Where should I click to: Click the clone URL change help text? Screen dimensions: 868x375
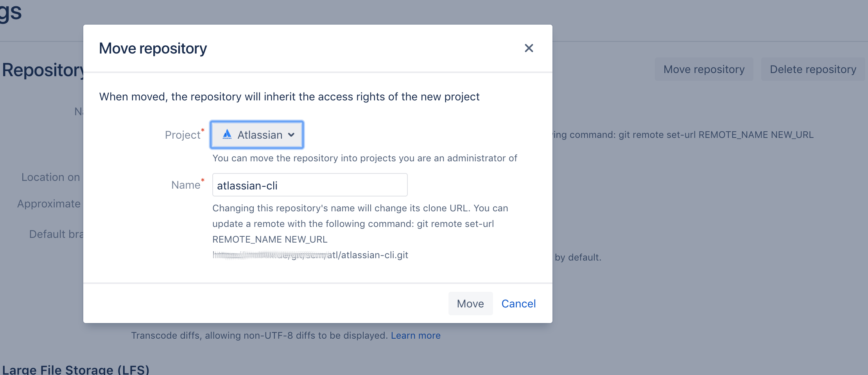click(x=360, y=224)
